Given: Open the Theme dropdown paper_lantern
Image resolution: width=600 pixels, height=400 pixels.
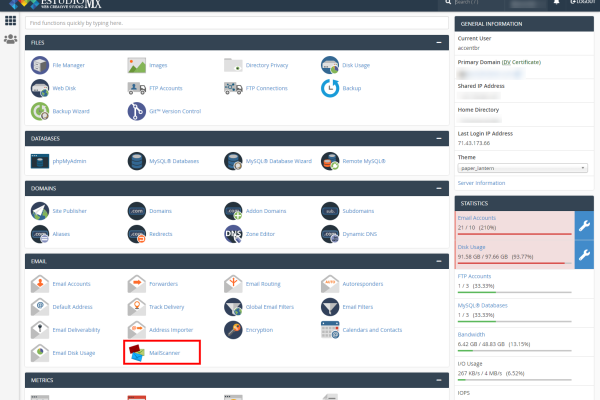Looking at the screenshot, I should (x=522, y=169).
